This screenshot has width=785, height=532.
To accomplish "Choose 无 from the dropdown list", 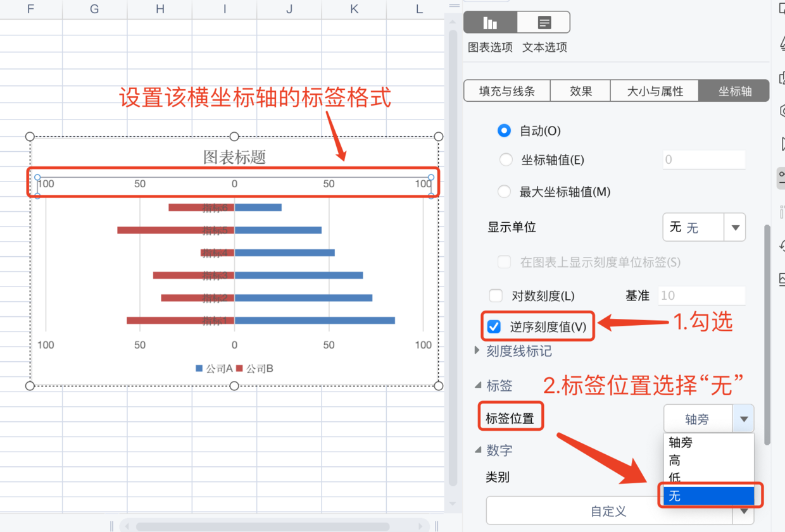I will pos(708,496).
